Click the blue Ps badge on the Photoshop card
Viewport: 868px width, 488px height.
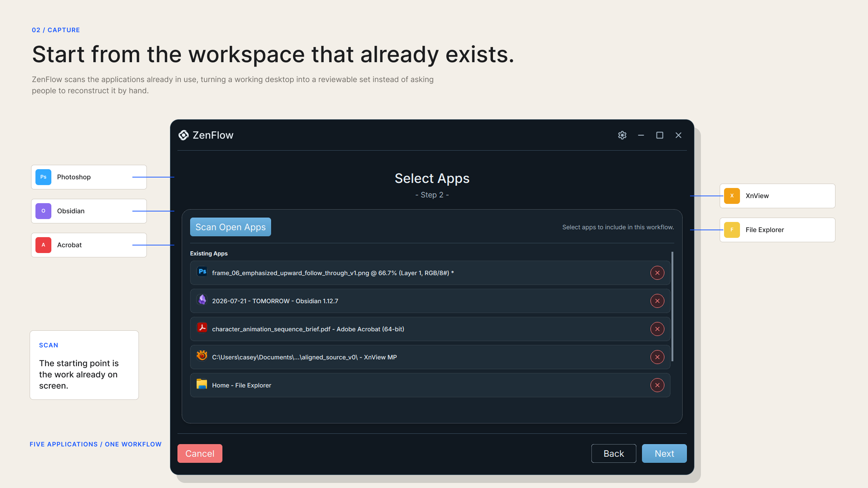click(x=43, y=177)
